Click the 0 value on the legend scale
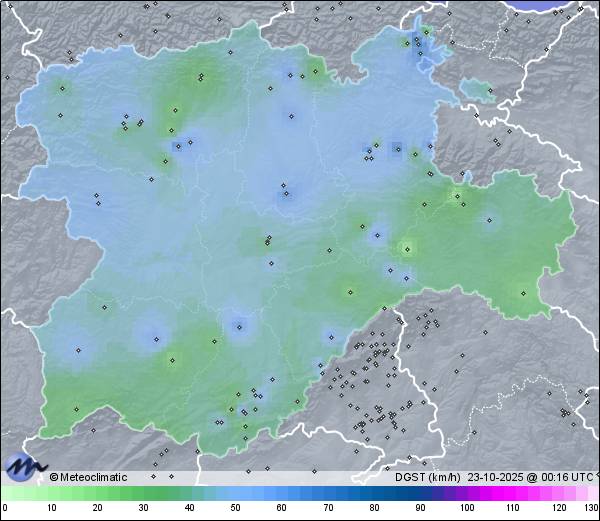The height and width of the screenshot is (521, 600). (x=5, y=509)
